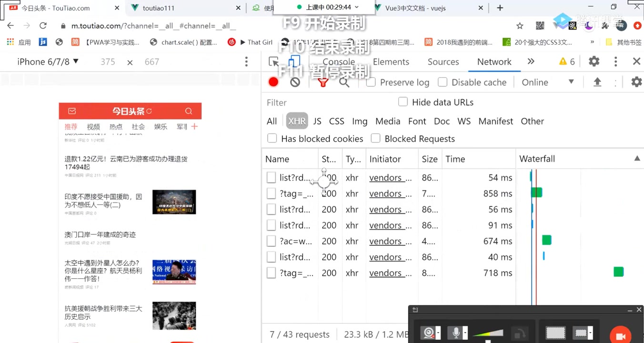Click the search icon in Toutiao header

(x=189, y=111)
